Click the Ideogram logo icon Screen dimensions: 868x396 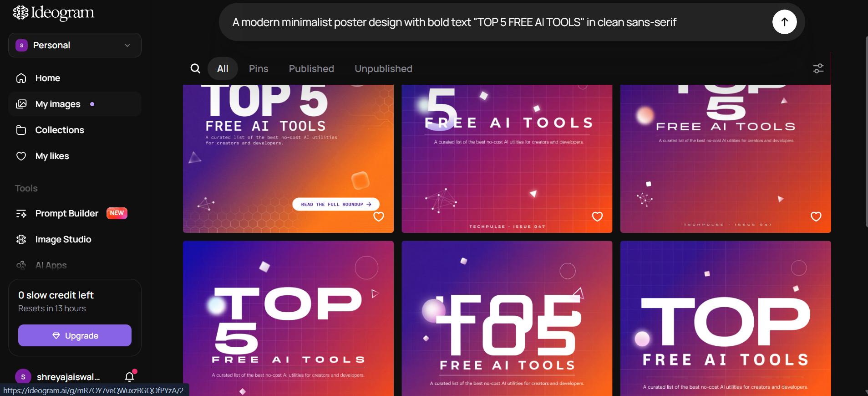20,13
